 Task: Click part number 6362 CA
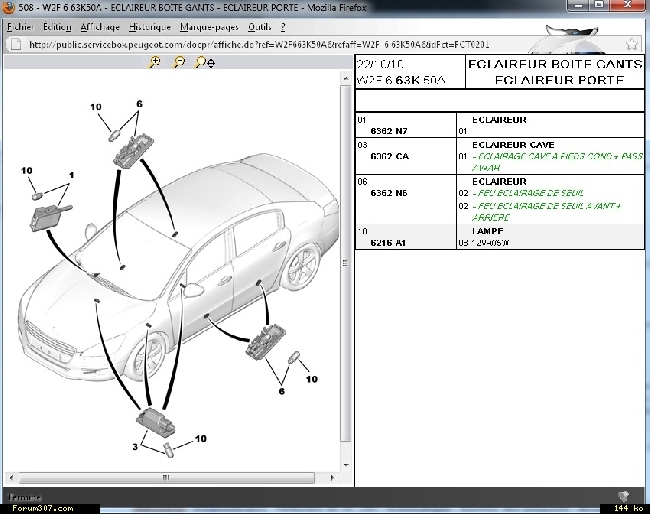point(389,156)
